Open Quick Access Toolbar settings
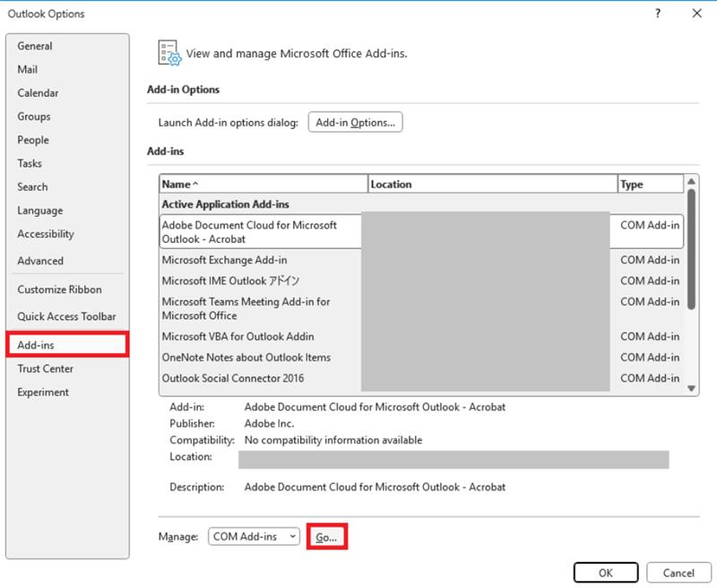 click(66, 316)
